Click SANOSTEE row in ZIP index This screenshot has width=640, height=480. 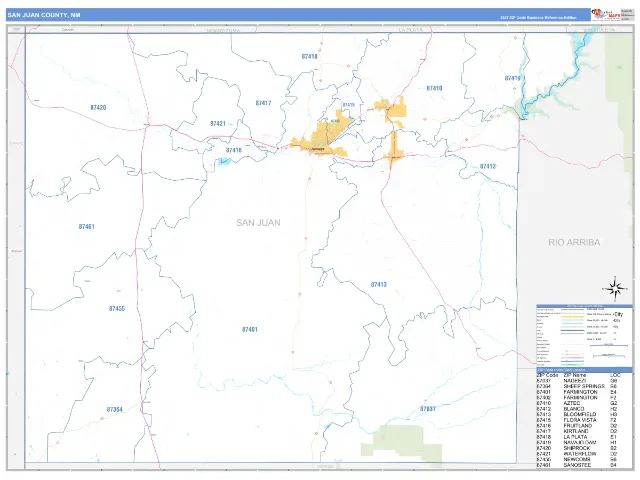(x=577, y=465)
